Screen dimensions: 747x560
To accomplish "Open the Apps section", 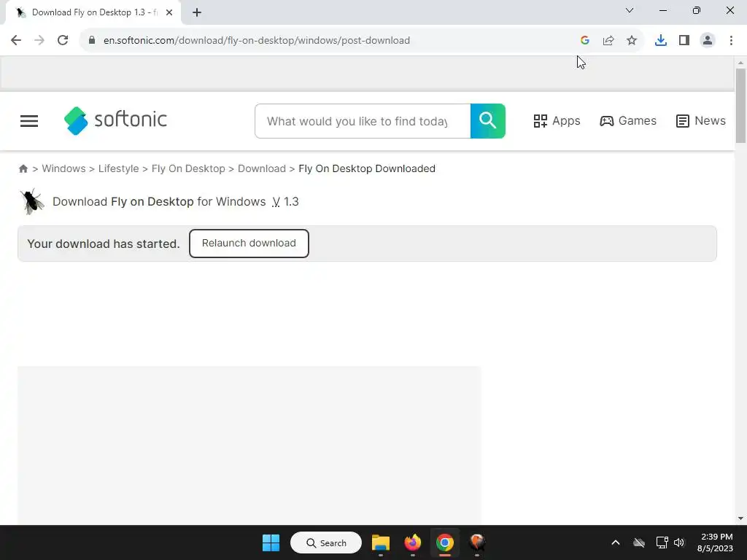I will point(557,121).
